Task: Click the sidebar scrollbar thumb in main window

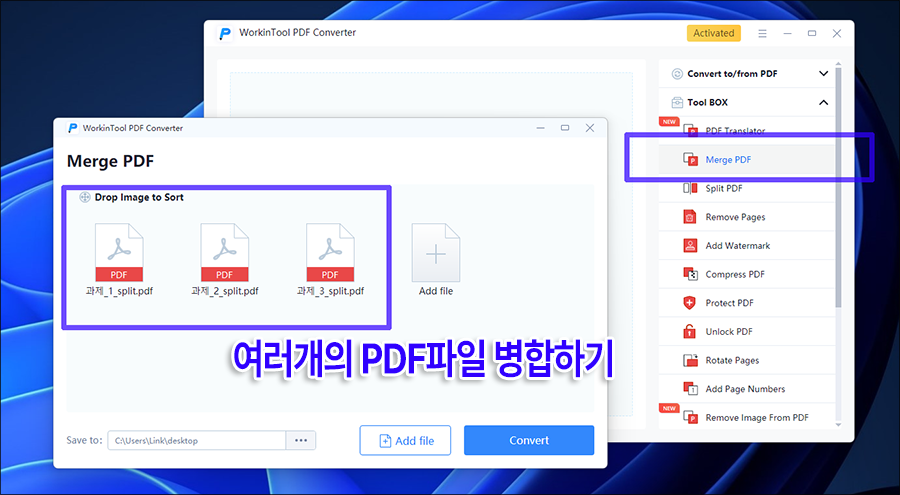Action: (x=838, y=187)
